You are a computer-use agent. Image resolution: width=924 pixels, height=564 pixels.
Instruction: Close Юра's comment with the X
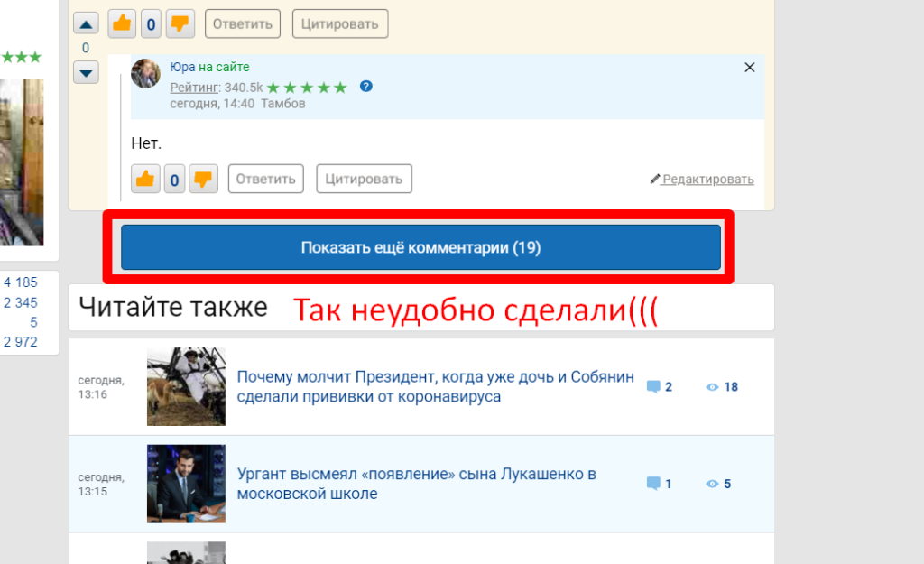[x=749, y=68]
